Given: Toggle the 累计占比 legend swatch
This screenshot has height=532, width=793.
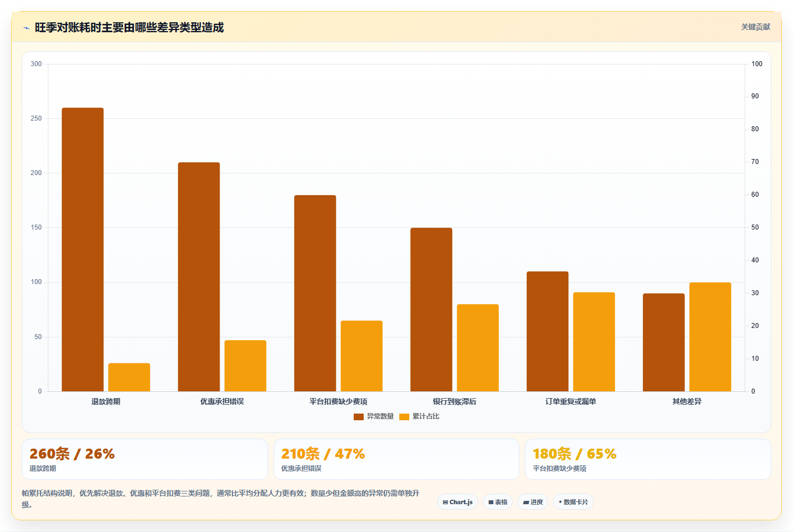Looking at the screenshot, I should 404,416.
